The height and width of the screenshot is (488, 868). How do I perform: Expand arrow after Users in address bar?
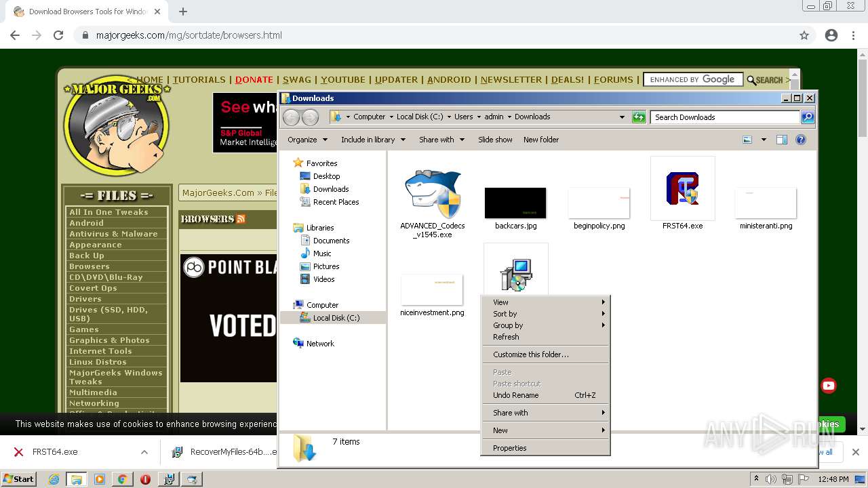[x=479, y=117]
